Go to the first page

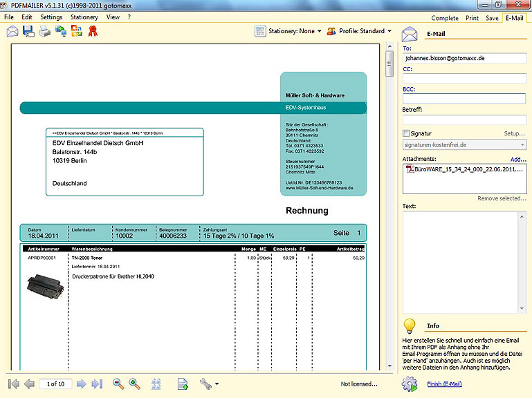pos(14,383)
